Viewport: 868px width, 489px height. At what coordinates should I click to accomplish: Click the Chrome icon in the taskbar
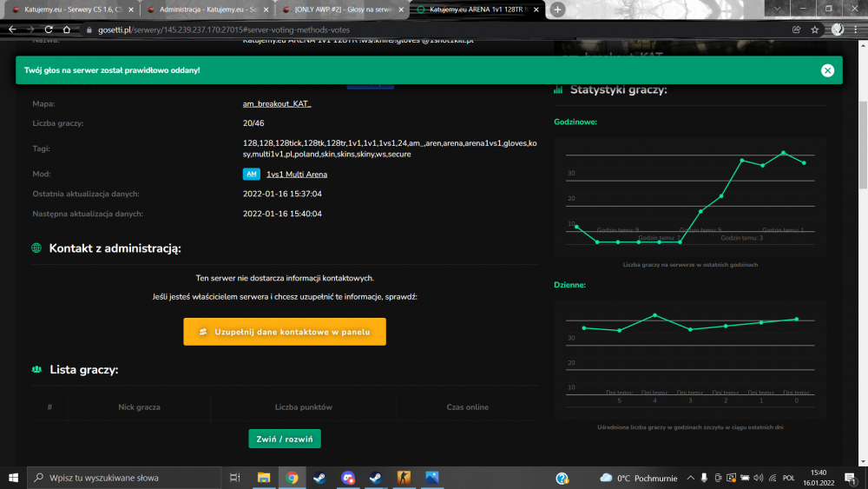pos(292,478)
